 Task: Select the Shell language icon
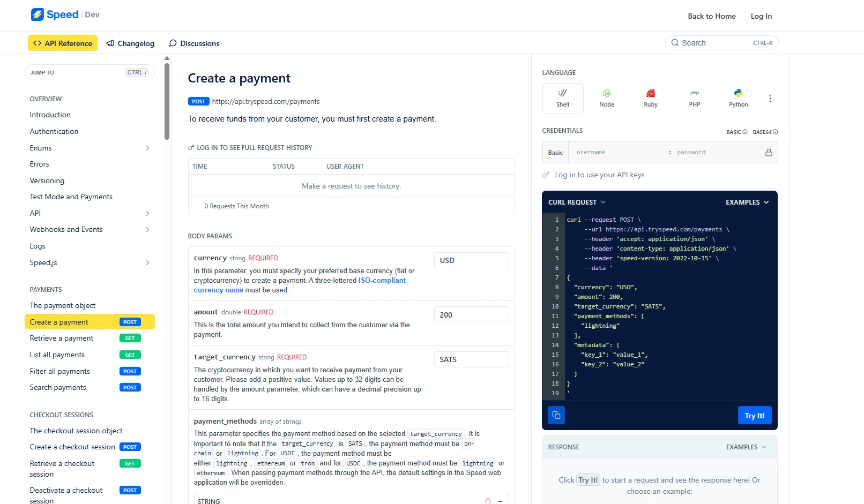[x=562, y=98]
